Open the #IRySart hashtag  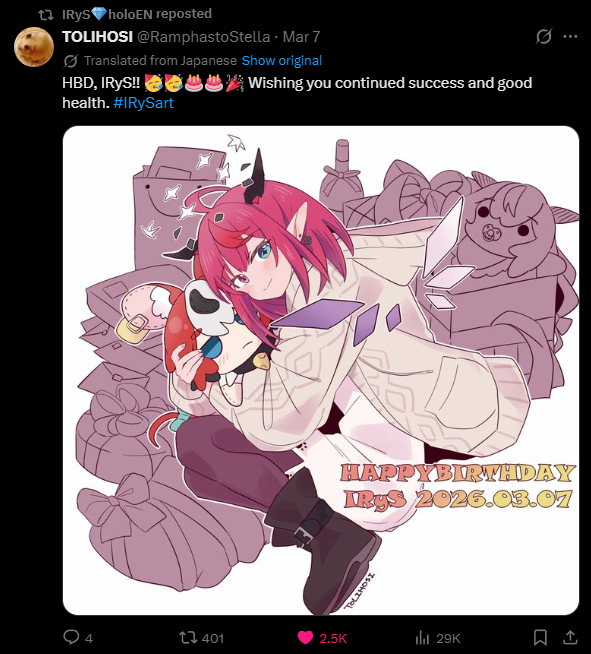coord(143,103)
